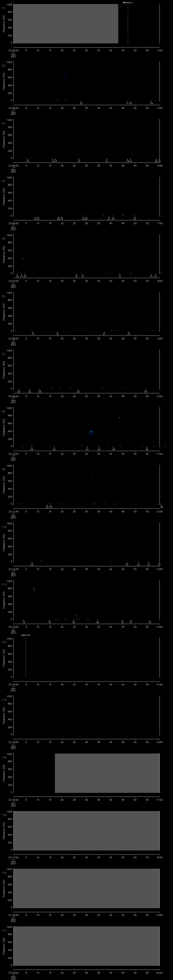Click the 23:11:00 start time label
The image size is (173, 980).
click(x=13, y=511)
